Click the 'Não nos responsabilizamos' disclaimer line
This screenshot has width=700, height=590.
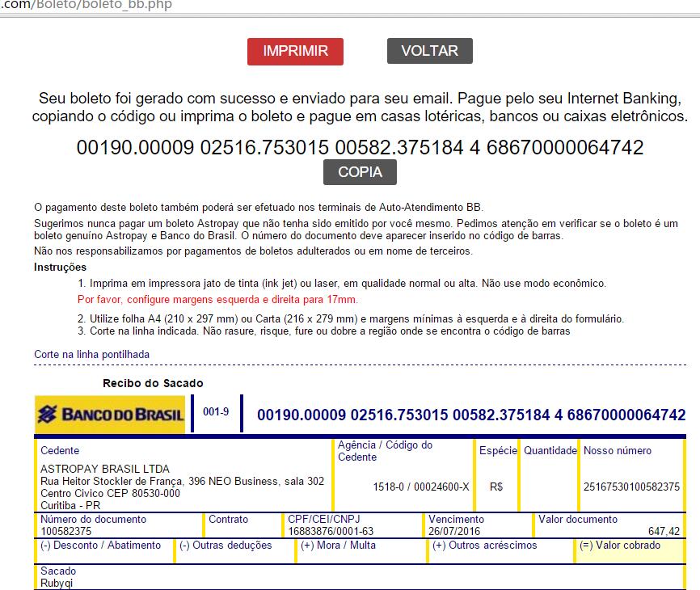pyautogui.click(x=253, y=251)
